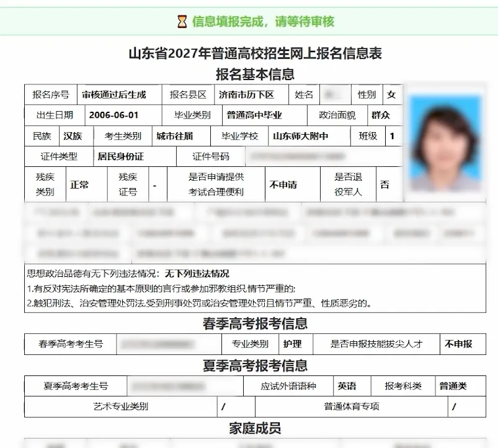The height and width of the screenshot is (448, 498).
Task: Click the value 汉族
Action: pyautogui.click(x=73, y=136)
